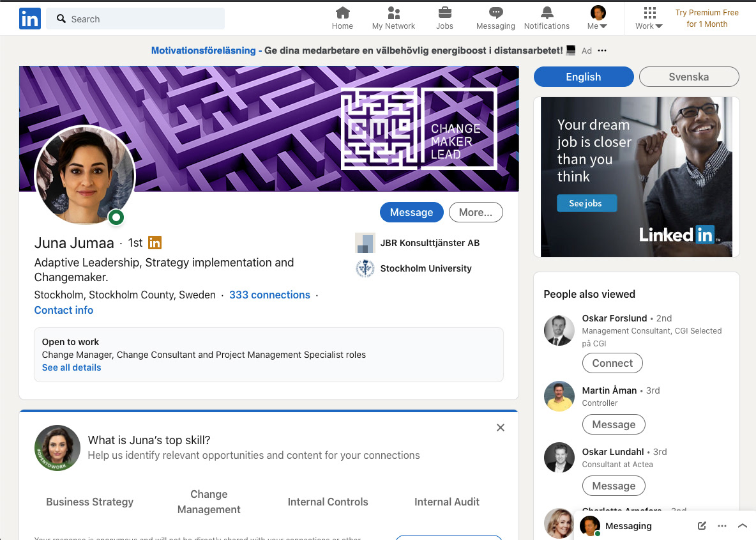Click Message under Oskar Lundahl
756x540 pixels.
(614, 486)
